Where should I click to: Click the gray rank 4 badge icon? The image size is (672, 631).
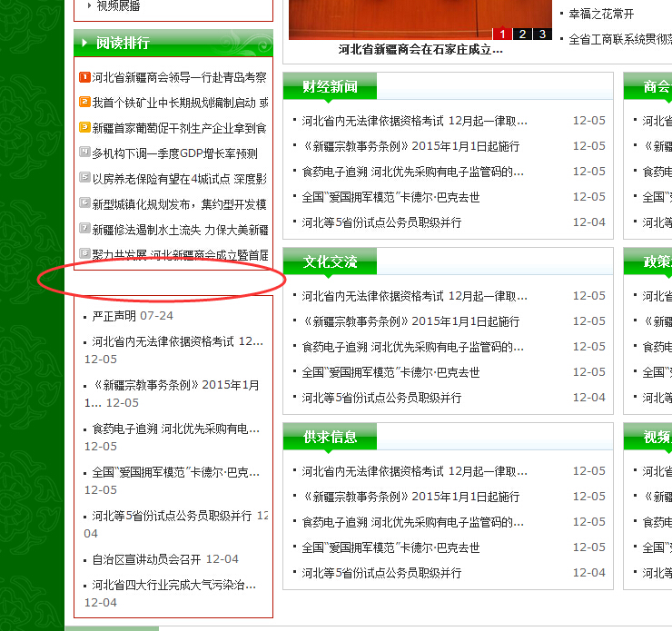[x=84, y=153]
